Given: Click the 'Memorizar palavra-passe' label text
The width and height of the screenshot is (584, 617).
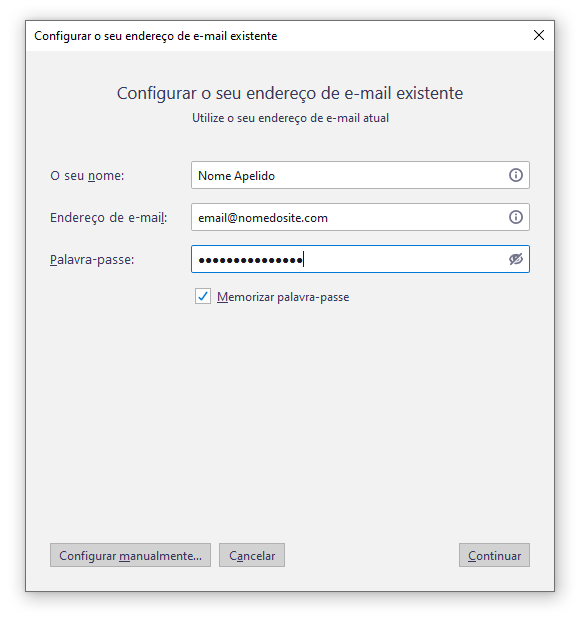Looking at the screenshot, I should coord(283,297).
